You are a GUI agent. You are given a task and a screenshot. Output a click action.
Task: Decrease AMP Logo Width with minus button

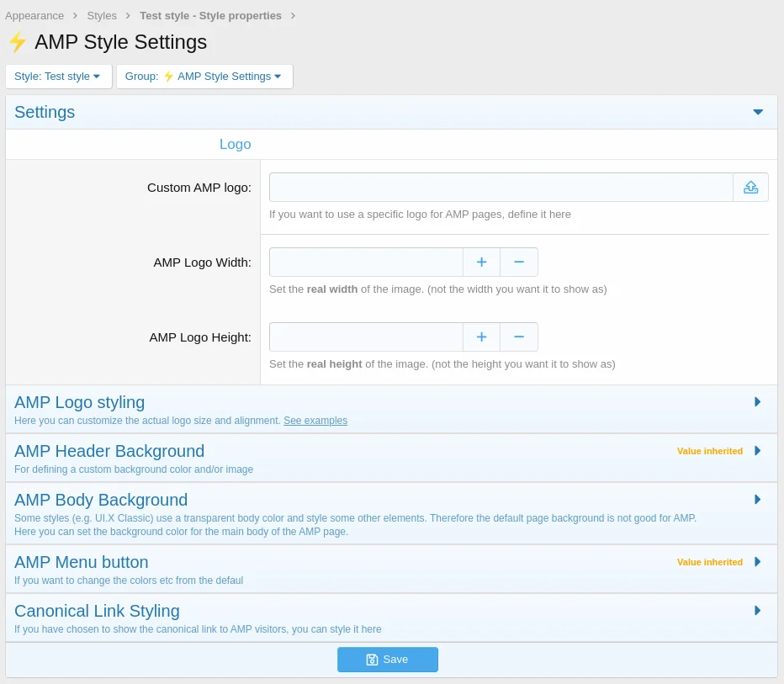[x=519, y=262]
